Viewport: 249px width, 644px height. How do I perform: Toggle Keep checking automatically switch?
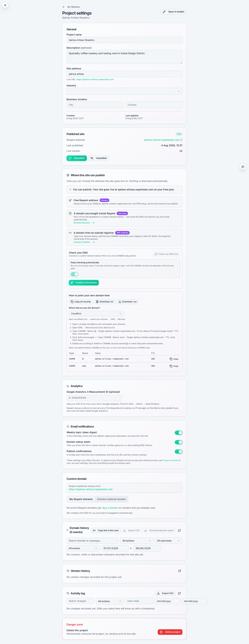pyautogui.click(x=74, y=274)
